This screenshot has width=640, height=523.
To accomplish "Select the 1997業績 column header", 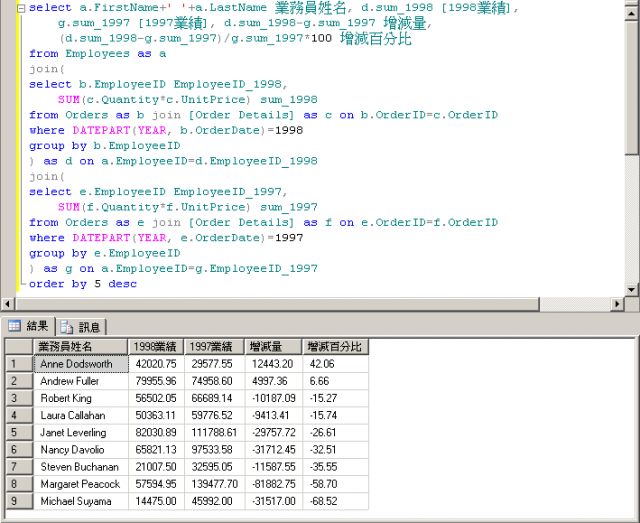I will (x=214, y=347).
